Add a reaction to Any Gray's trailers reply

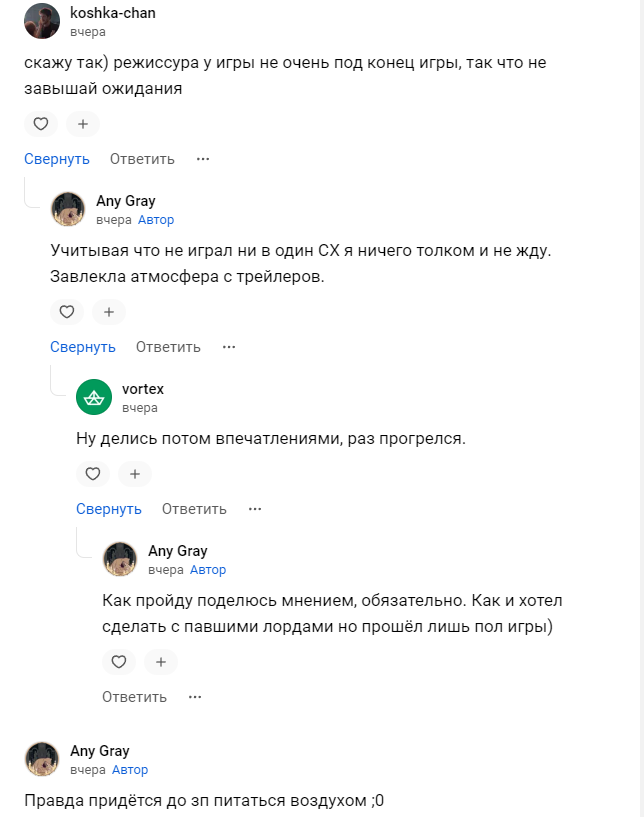109,312
